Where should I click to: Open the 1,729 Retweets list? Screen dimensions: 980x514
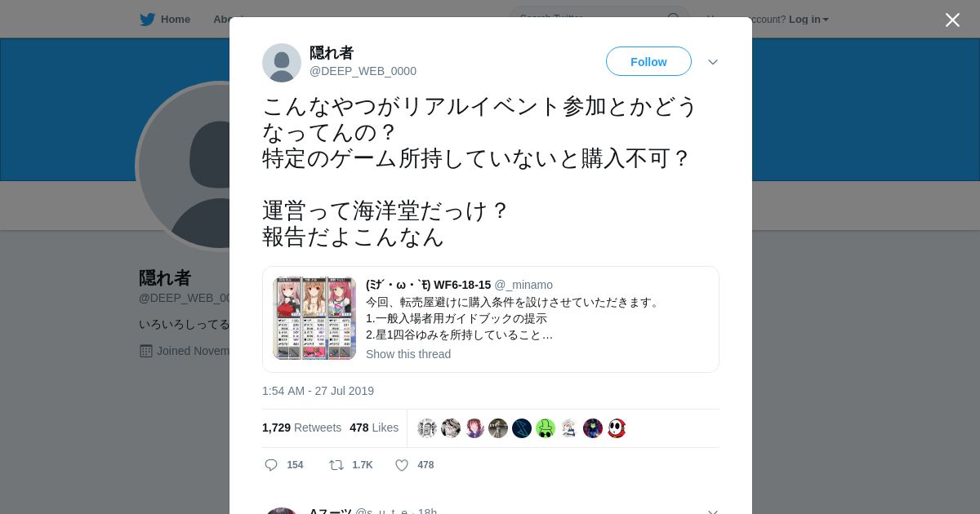point(301,428)
